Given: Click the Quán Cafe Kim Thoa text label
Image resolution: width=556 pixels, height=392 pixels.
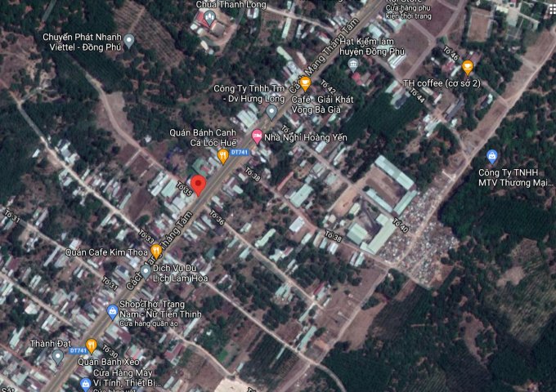Looking at the screenshot, I should click(107, 252).
